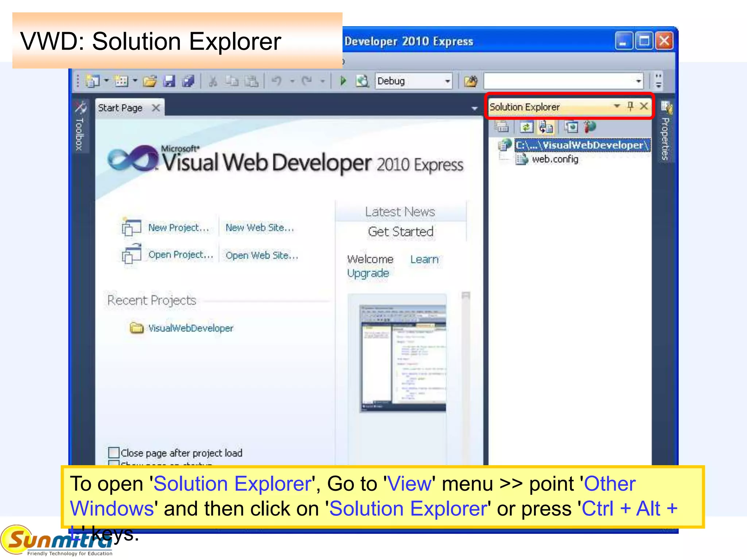Open the toolbar overflow options button
Viewport: 747px width, 560px height.
pyautogui.click(x=658, y=81)
